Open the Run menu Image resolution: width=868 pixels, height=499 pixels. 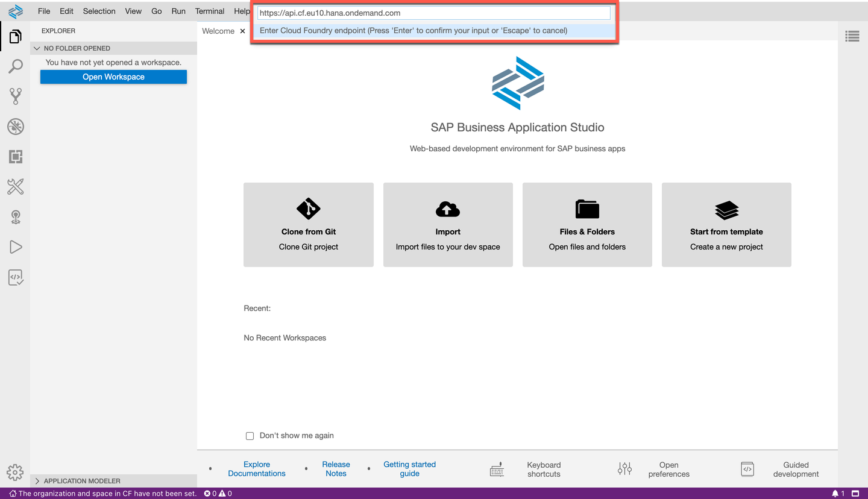coord(178,11)
